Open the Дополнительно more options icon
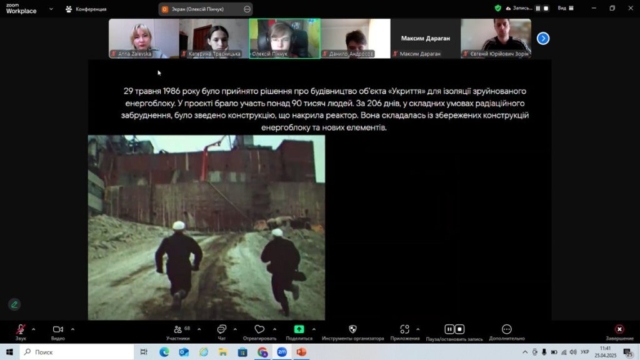The image size is (640, 360). tap(507, 329)
